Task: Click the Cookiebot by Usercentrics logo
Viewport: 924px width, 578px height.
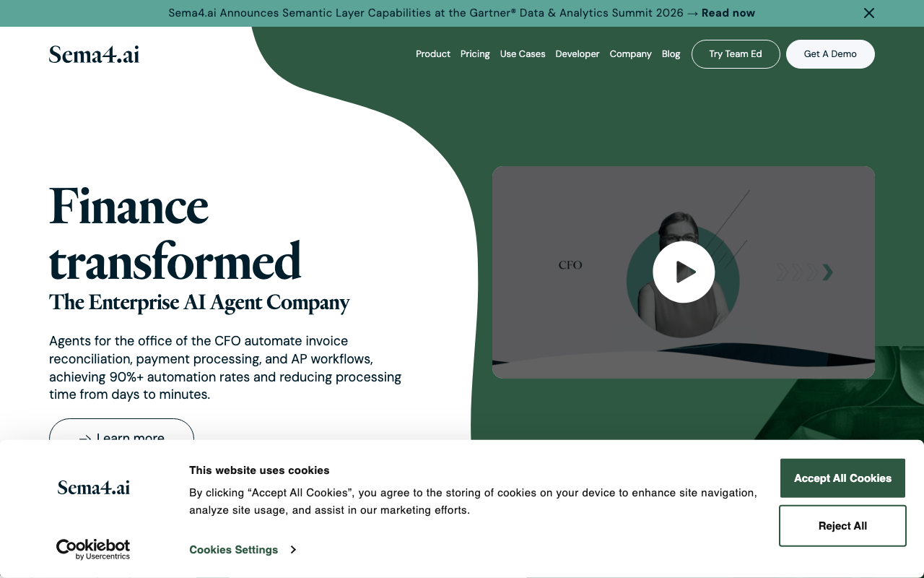Action: click(x=93, y=549)
